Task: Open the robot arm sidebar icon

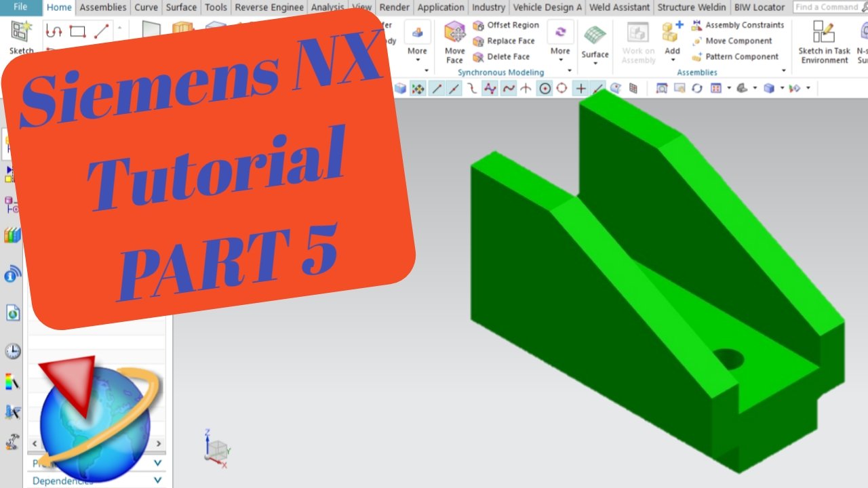Action: 12,443
